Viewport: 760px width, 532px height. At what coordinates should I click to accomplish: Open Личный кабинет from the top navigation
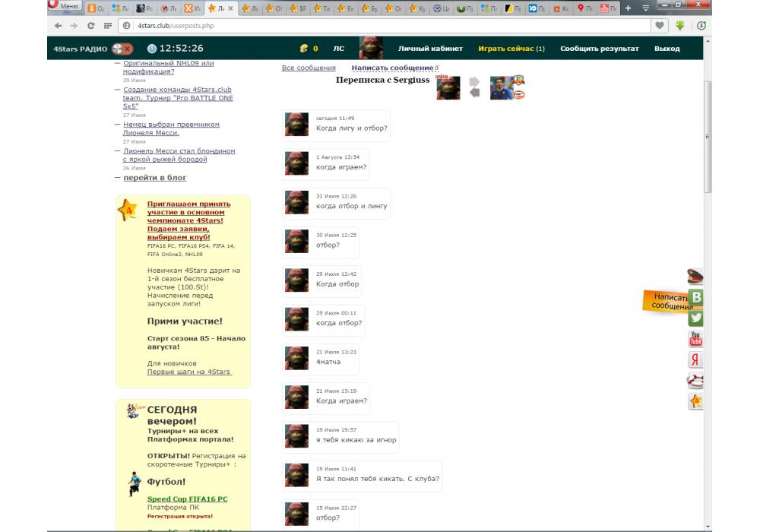[x=430, y=49]
